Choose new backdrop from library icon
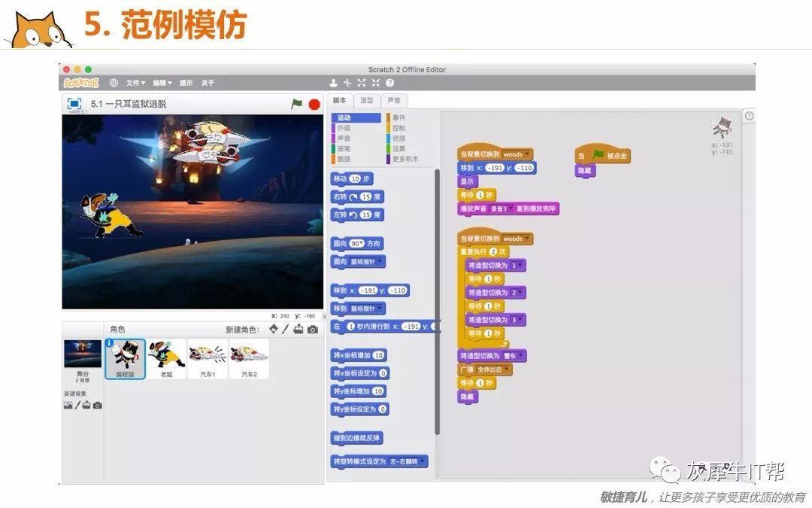812x508 pixels. pos(68,406)
